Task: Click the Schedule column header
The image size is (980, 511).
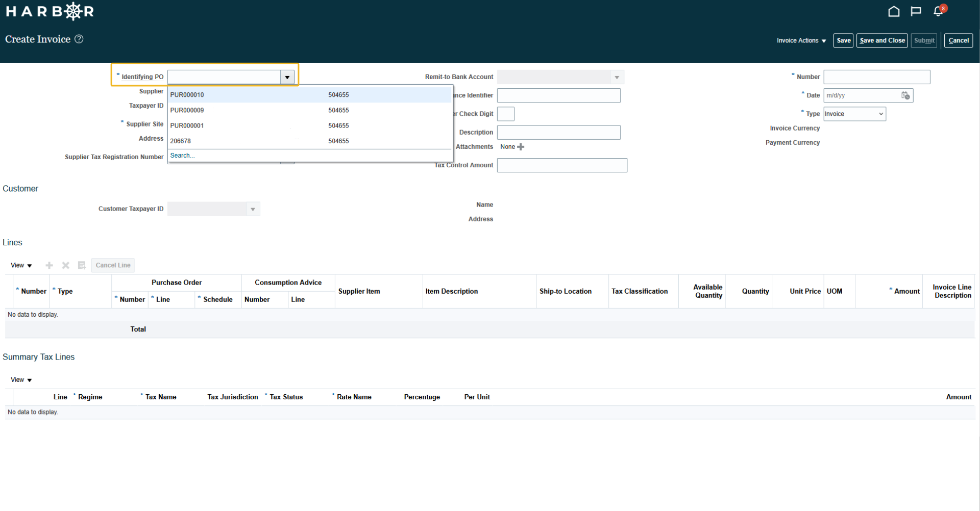Action: coord(217,299)
